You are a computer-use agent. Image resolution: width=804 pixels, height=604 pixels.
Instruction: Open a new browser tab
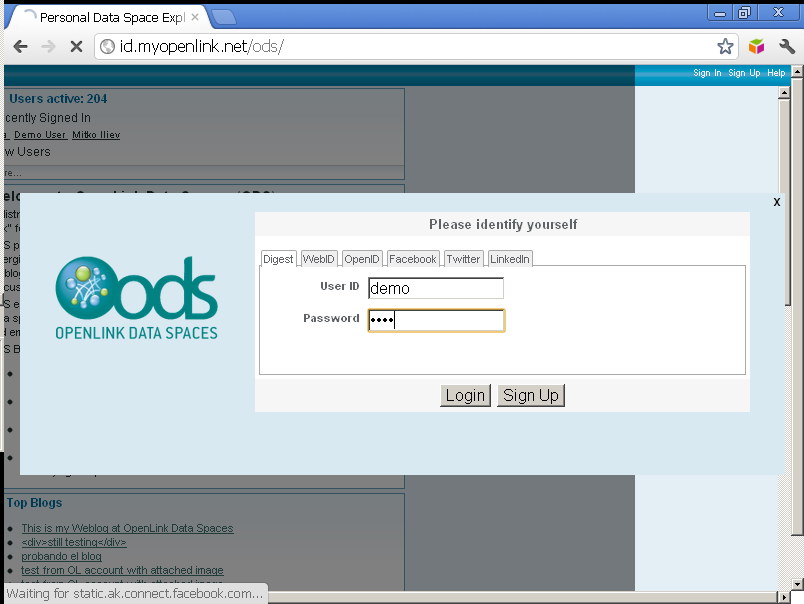tap(224, 17)
